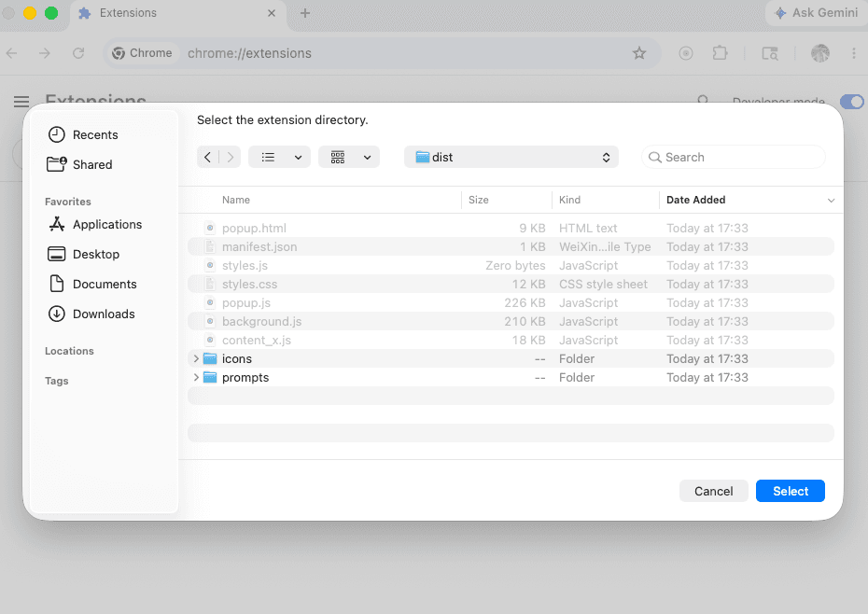Screen dimensions: 868x614
Task: Open a new tab with plus icon
Action: click(305, 13)
